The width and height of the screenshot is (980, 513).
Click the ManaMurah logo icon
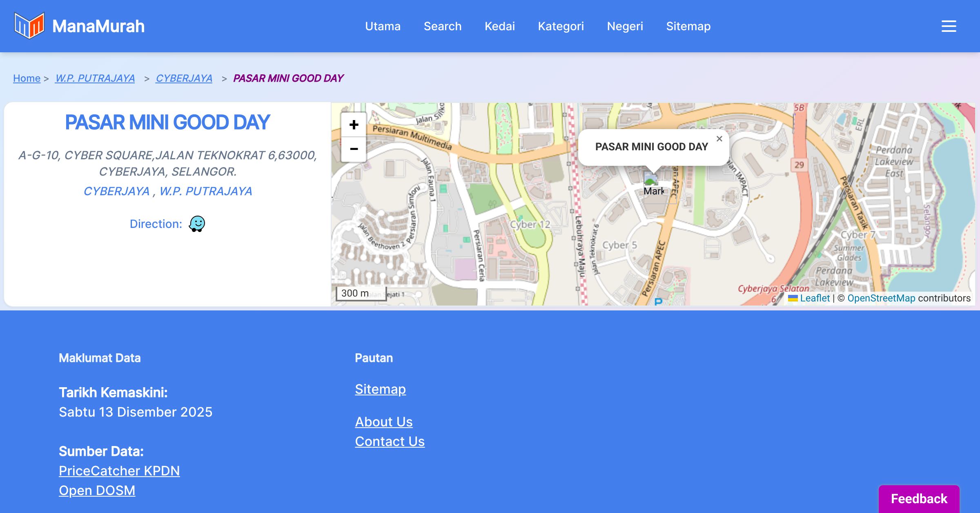(x=29, y=26)
